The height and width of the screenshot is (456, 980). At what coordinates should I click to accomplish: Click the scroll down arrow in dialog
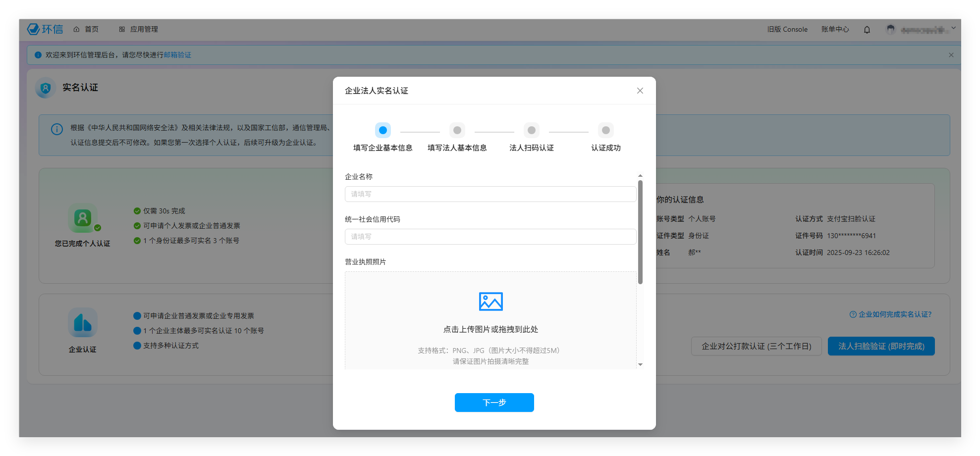click(640, 364)
